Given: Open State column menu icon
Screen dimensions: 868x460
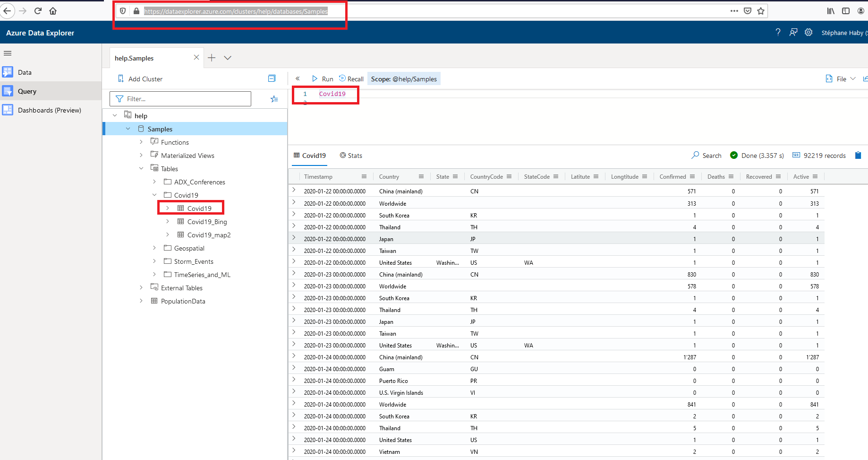Looking at the screenshot, I should 455,176.
